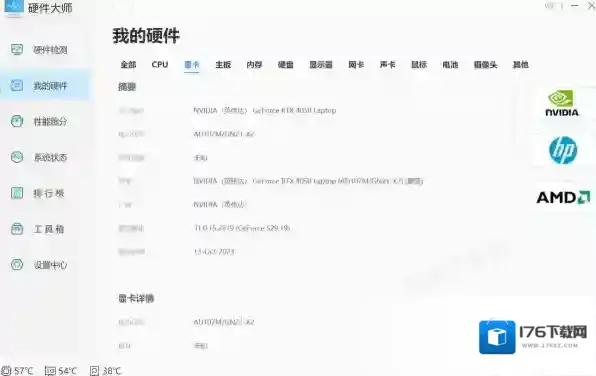Switch to the 摄像头 tab
Viewport: 596px width, 376px height.
[485, 65]
